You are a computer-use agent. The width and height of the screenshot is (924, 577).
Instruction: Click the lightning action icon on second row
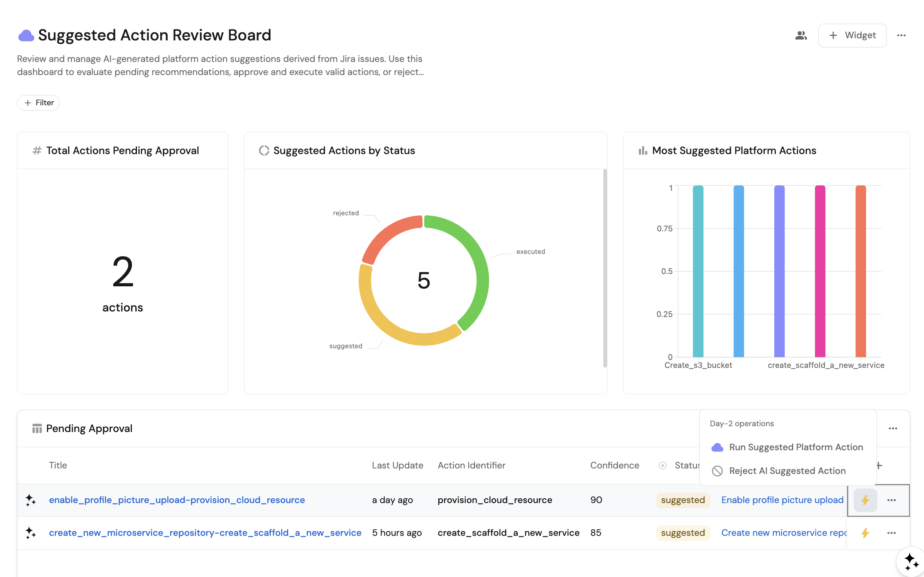865,533
